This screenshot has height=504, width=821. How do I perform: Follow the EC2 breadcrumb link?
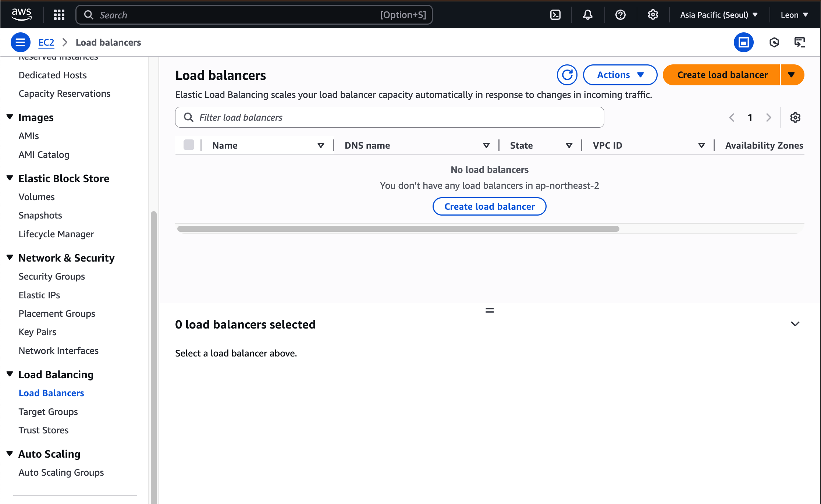(x=46, y=42)
